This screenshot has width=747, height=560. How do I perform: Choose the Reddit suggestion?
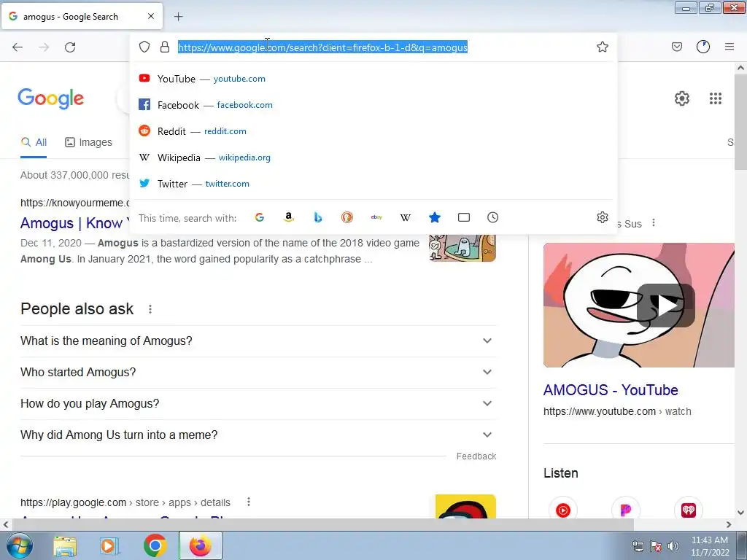coord(373,131)
